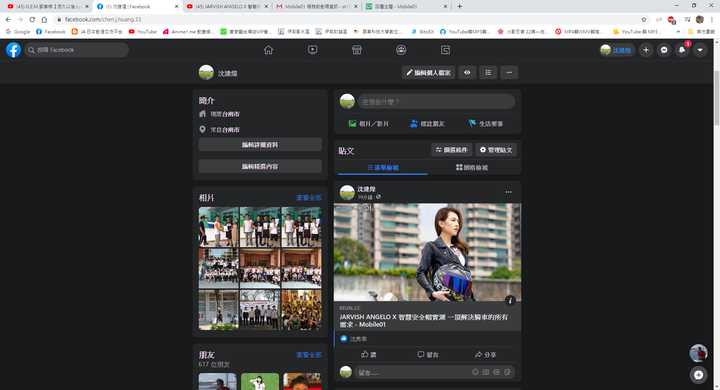This screenshot has width=720, height=390.
Task: Open the Google bookmark in bookmarks bar
Action: click(17, 32)
